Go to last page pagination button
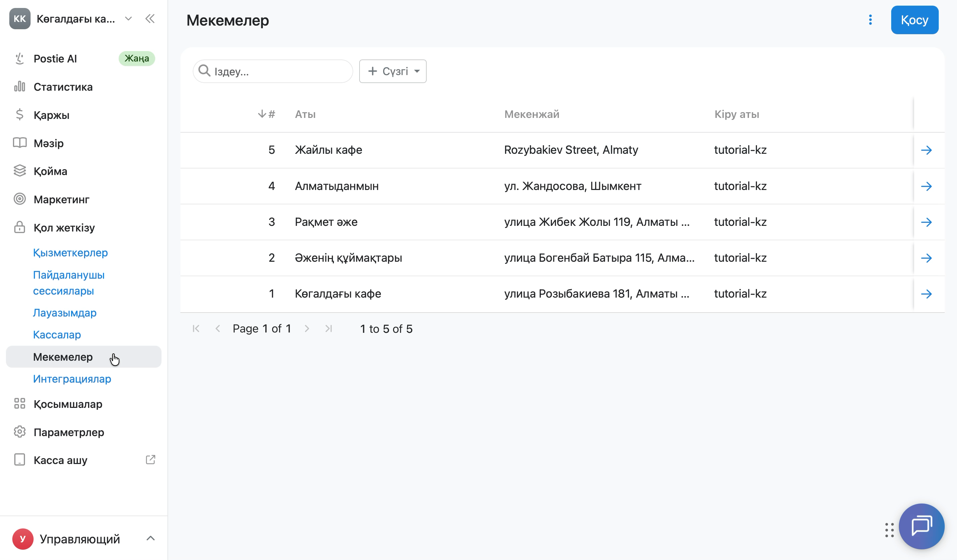957x560 pixels. (329, 328)
